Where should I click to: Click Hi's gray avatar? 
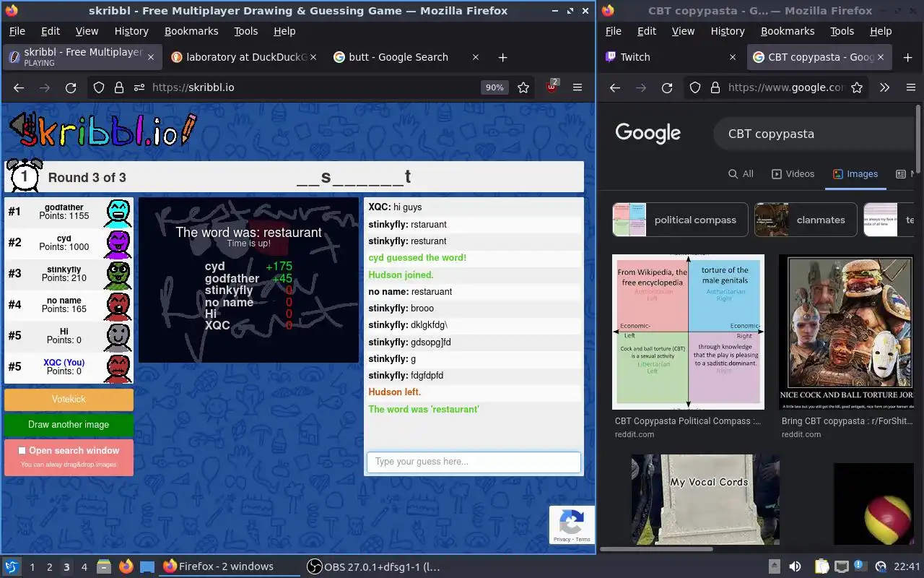click(x=118, y=337)
